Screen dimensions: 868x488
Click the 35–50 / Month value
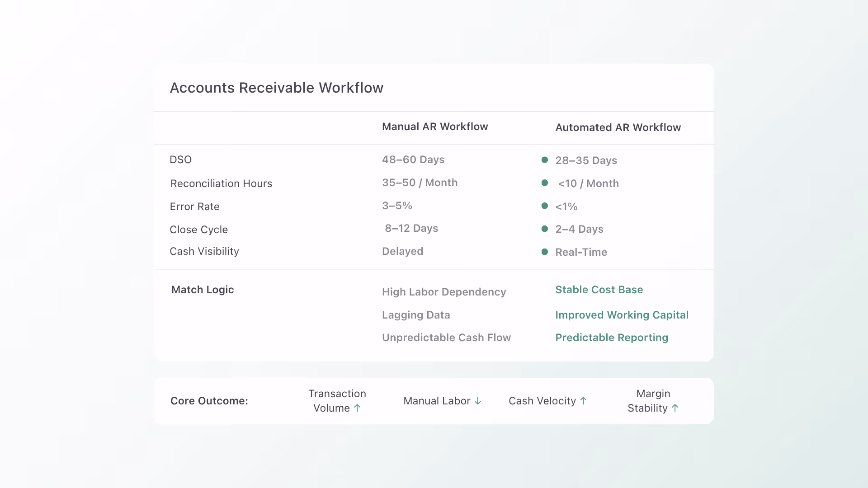420,183
